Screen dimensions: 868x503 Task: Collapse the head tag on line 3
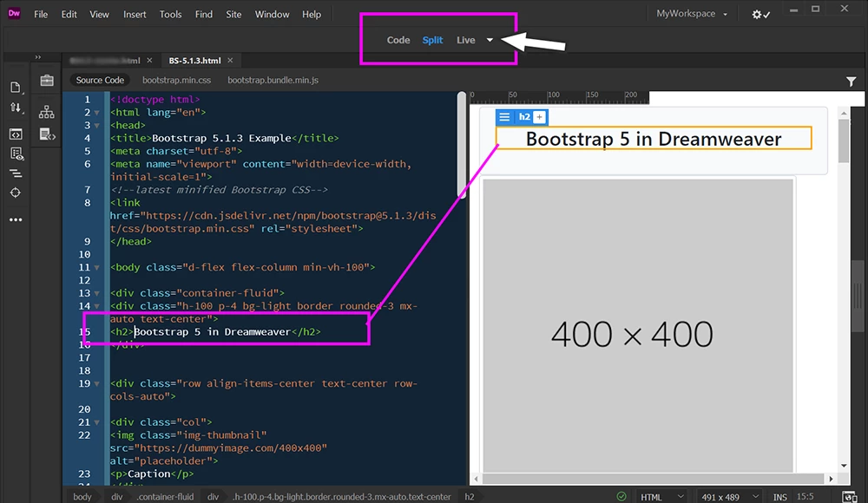point(97,126)
